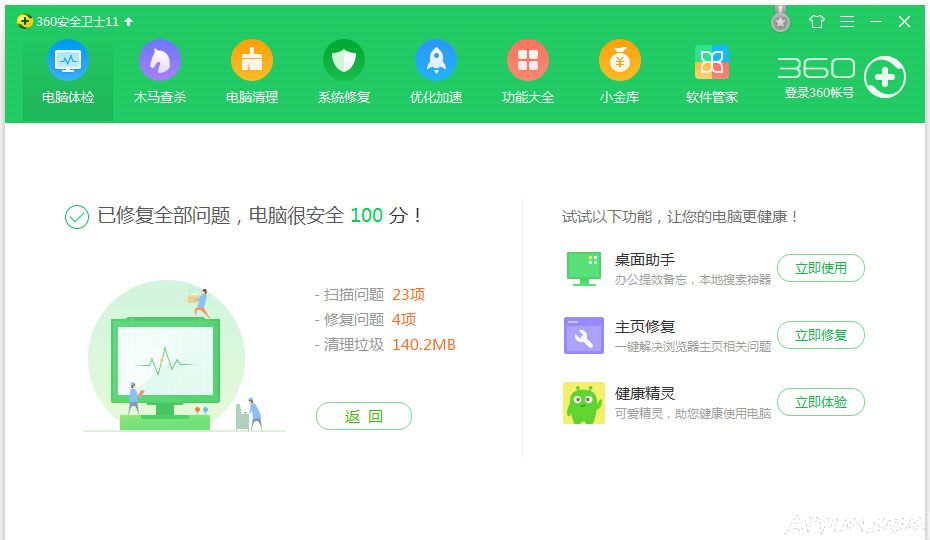
Task: Click the 桌面助手 green monitor icon
Action: [x=584, y=269]
